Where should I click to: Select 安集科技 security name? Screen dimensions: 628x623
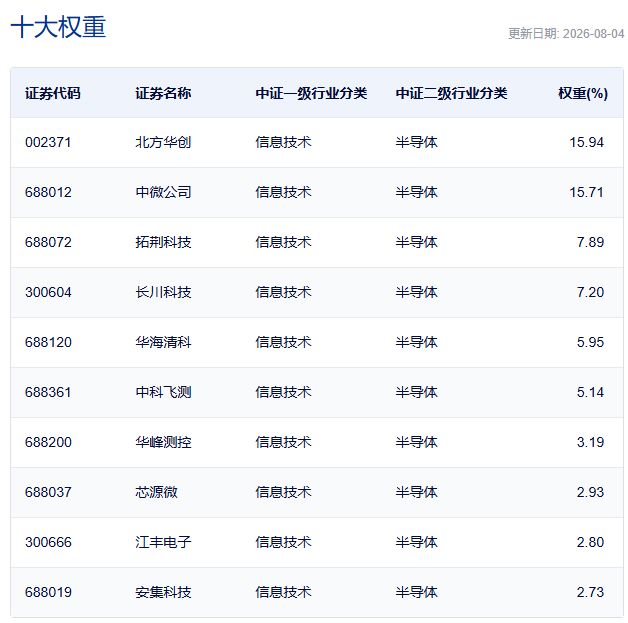coord(163,593)
